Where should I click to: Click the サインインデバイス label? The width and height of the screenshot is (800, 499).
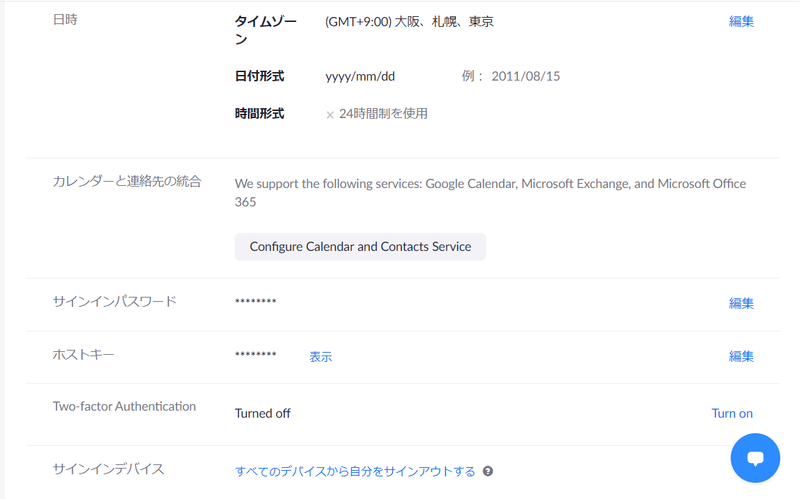pyautogui.click(x=108, y=469)
